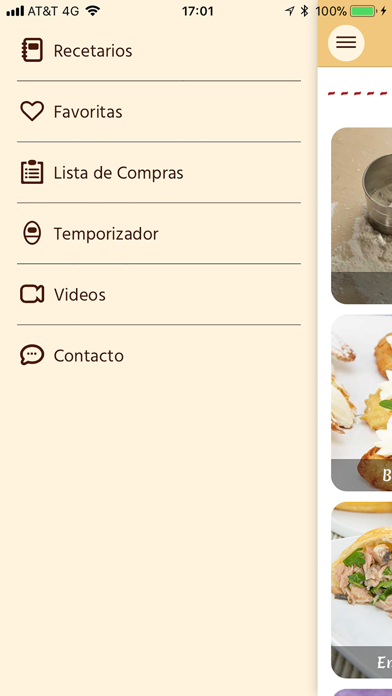Image resolution: width=392 pixels, height=696 pixels.
Task: Open the fried pastry recipe thumbnail
Action: coord(361,403)
